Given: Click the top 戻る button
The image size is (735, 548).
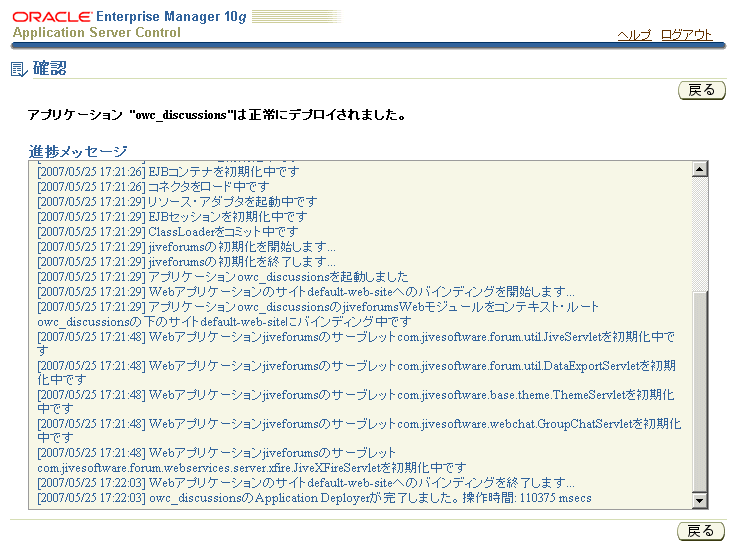Looking at the screenshot, I should click(x=702, y=90).
